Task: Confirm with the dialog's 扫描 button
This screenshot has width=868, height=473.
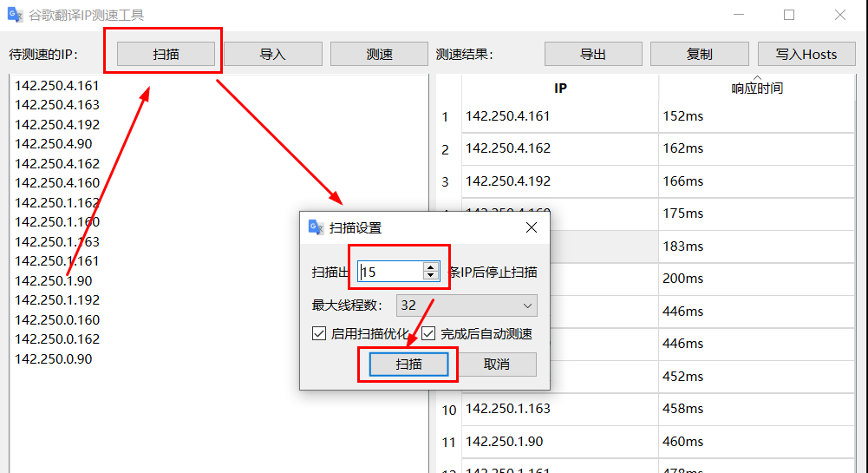Action: [x=409, y=365]
